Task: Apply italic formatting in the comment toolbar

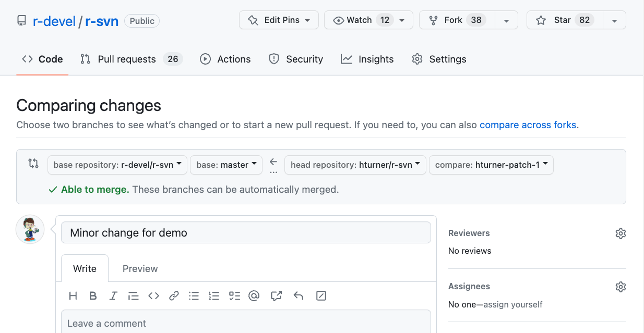Action: pyautogui.click(x=113, y=296)
